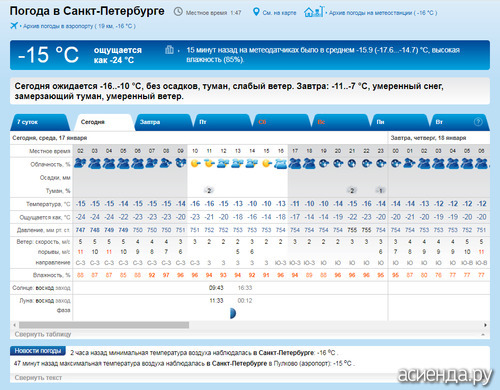Viewport: 500px width, 390px height.
Task: Click sunset time '16:33'
Action: pos(245,288)
